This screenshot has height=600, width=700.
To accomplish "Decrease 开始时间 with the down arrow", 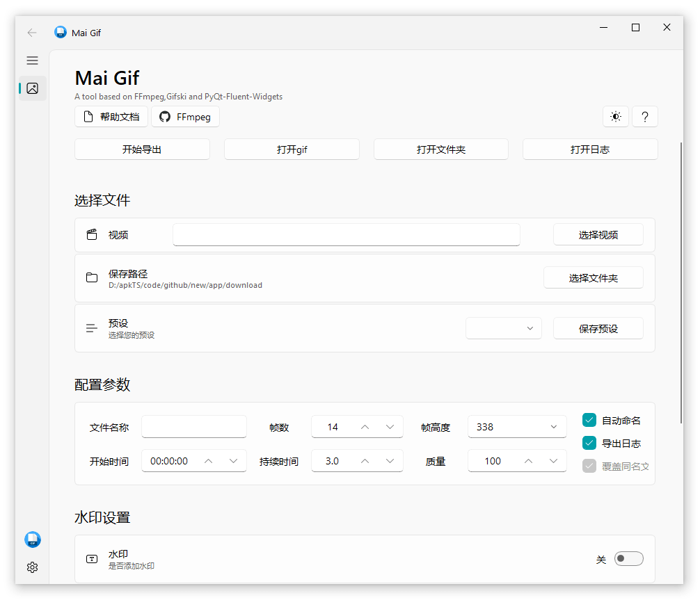I will click(x=233, y=461).
